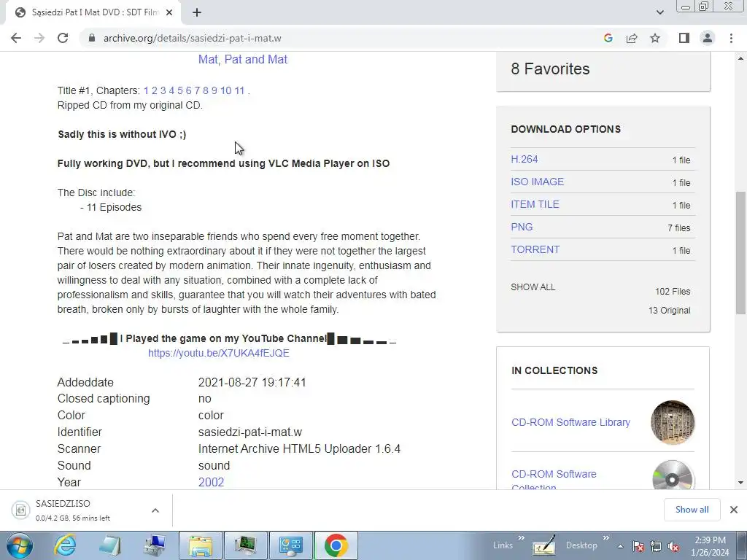Click the share page icon
This screenshot has height=560, width=747.
pos(632,38)
